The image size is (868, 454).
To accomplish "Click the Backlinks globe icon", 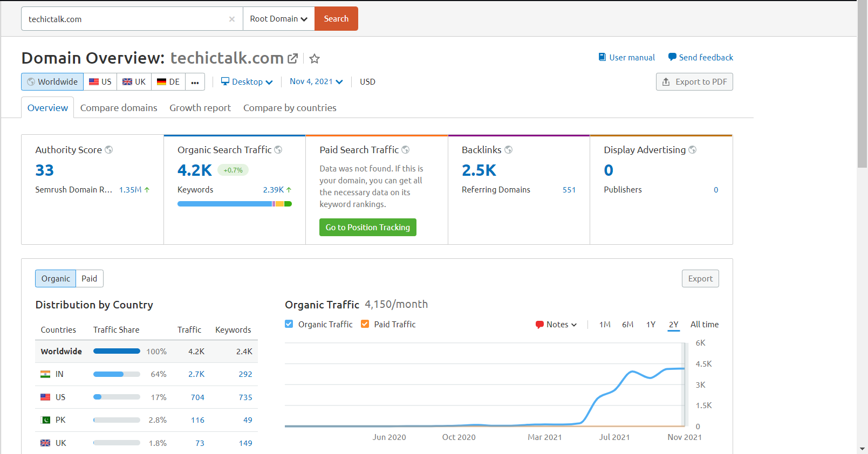I will tap(508, 150).
